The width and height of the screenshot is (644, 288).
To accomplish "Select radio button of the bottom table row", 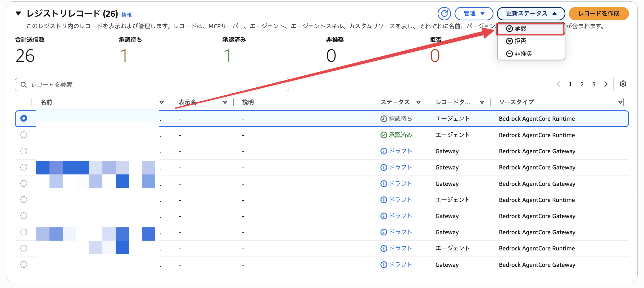I will coord(24,264).
